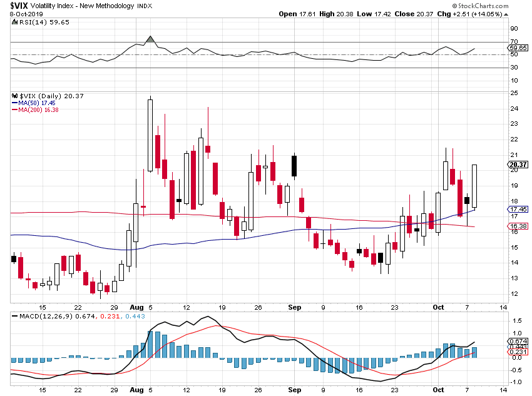Viewport: 532px width, 396px height.
Task: Click the -1.0 level on the MACD axis
Action: pos(515,382)
